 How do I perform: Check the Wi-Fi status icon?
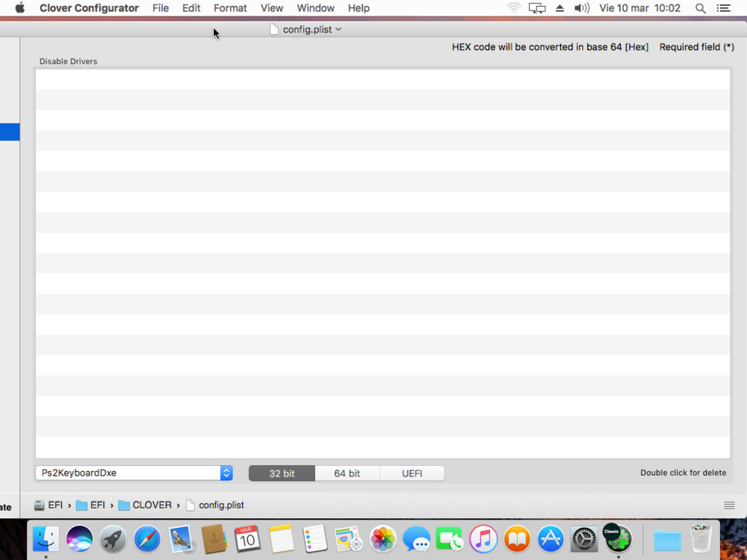click(x=514, y=8)
